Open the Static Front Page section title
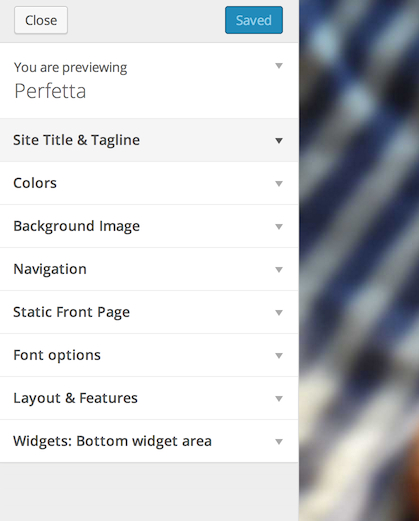Viewport: 419px width, 521px height. point(71,312)
